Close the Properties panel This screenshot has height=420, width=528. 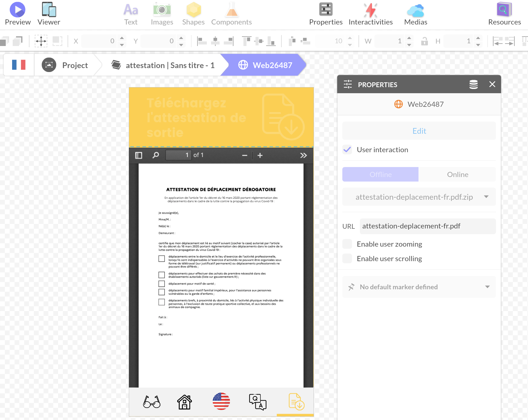coord(492,84)
